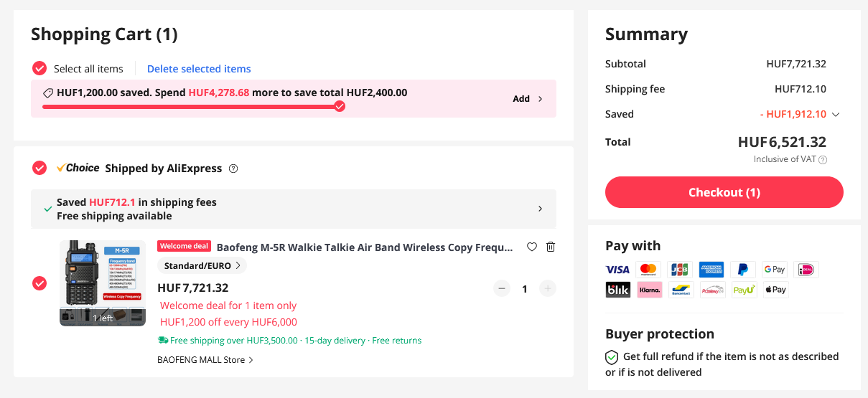
Task: Open the BAOFENG MALL Store page
Action: tap(205, 360)
